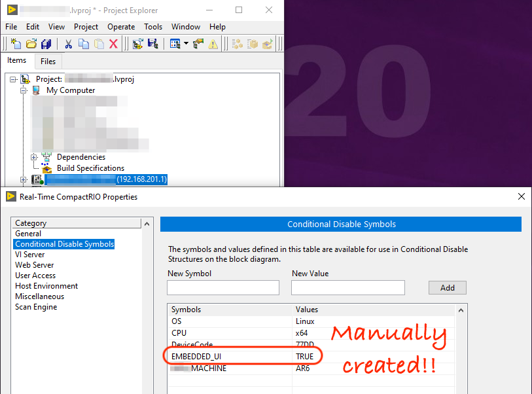The height and width of the screenshot is (394, 532).
Task: Click the Paste toolbar icon
Action: coord(99,44)
